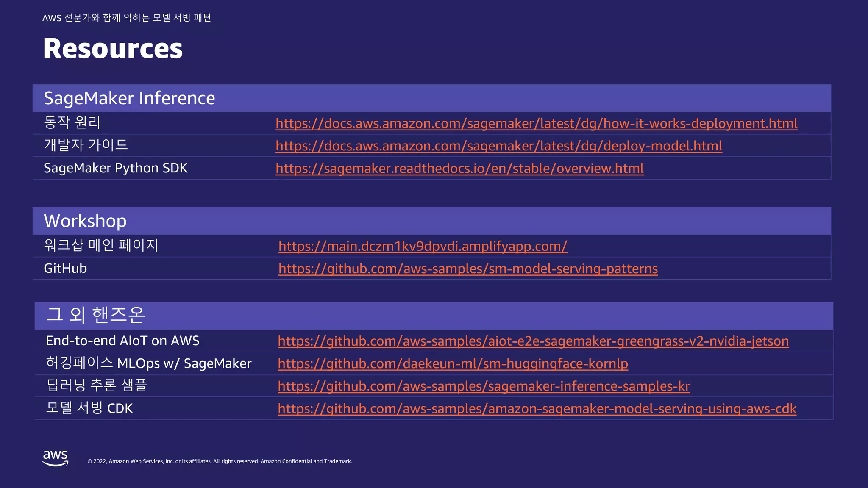Select the SageMaker Python SDK label
868x488 pixels.
coord(116,168)
